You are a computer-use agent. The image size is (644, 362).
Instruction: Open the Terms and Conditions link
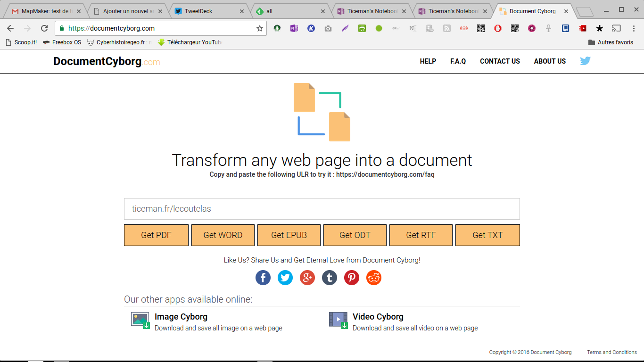point(612,352)
